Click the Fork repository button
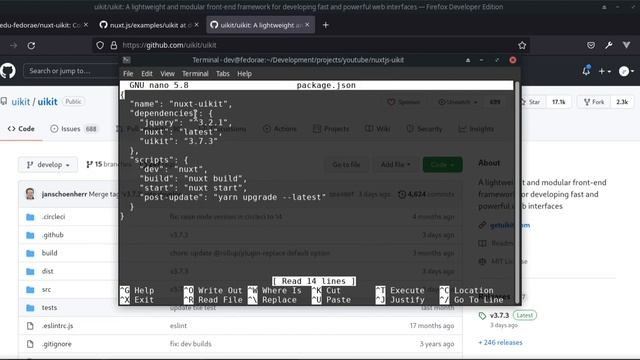 click(594, 102)
